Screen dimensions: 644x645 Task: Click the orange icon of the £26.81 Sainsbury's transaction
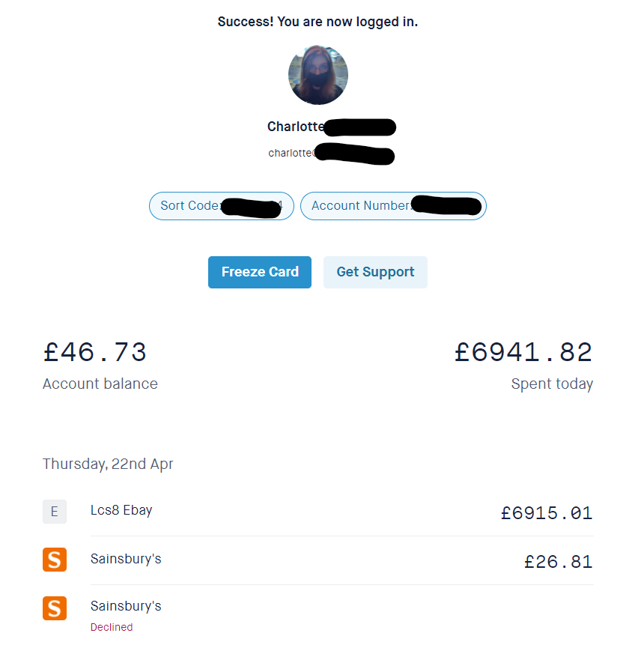click(55, 560)
